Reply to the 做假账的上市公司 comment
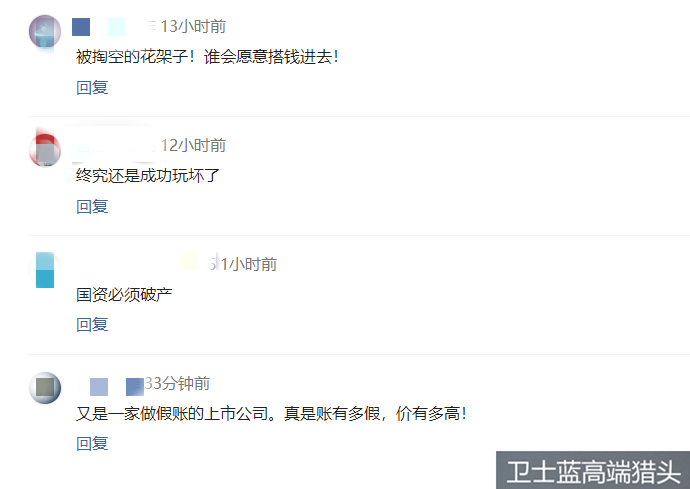690x489 pixels. pyautogui.click(x=92, y=443)
